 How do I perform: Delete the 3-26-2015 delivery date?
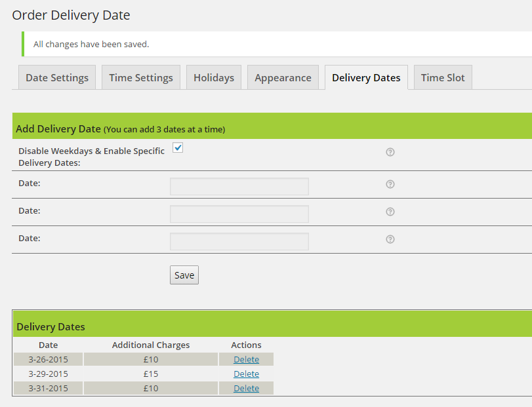(246, 359)
